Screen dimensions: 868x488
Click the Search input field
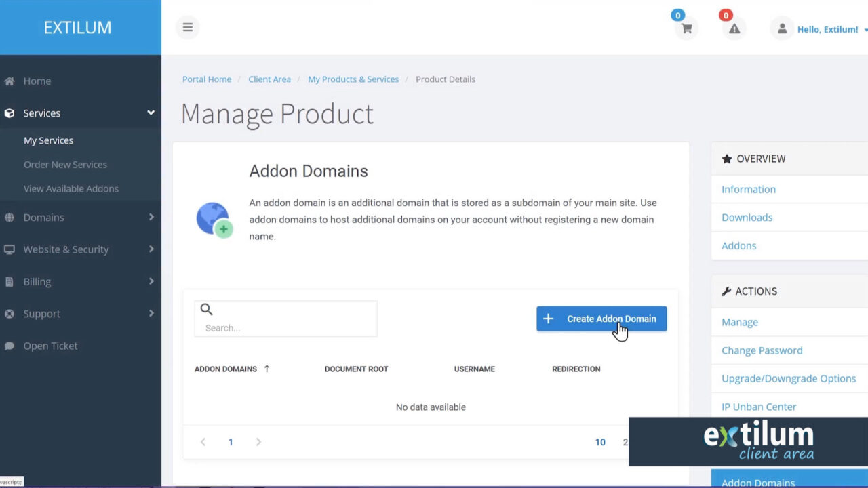285,327
